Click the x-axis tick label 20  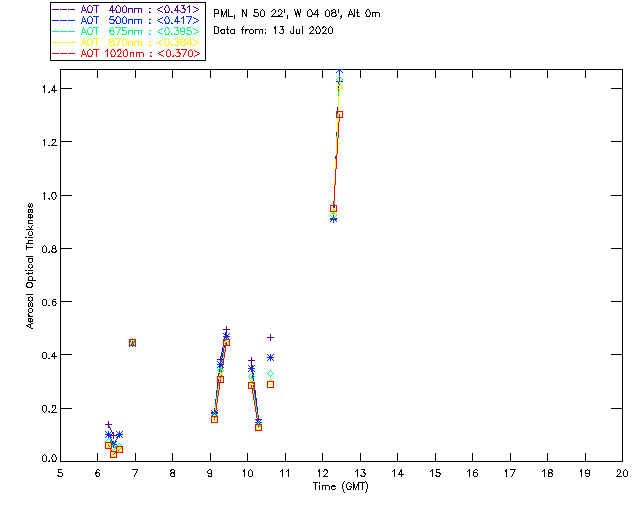pos(622,473)
